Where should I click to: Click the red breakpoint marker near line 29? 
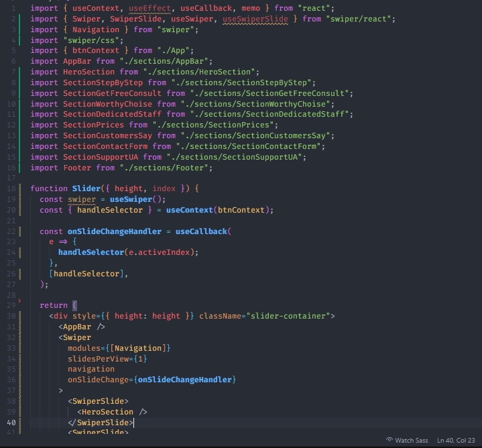click(x=19, y=300)
